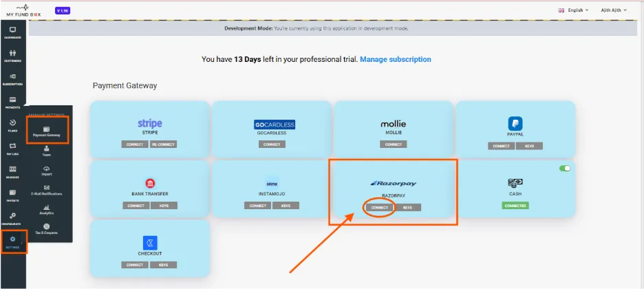Image resolution: width=644 pixels, height=289 pixels.
Task: Open Pay Link in the sidebar
Action: (13, 149)
